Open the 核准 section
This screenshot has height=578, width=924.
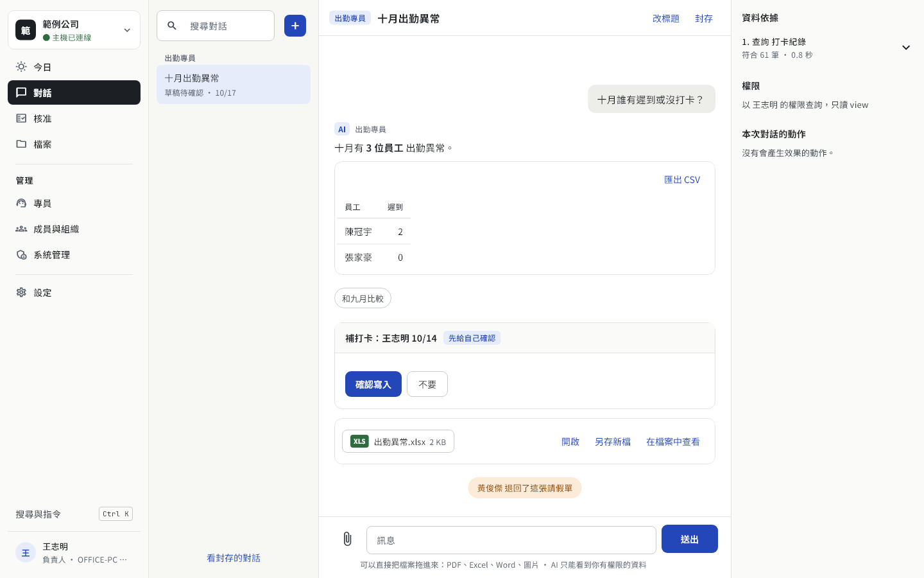74,118
